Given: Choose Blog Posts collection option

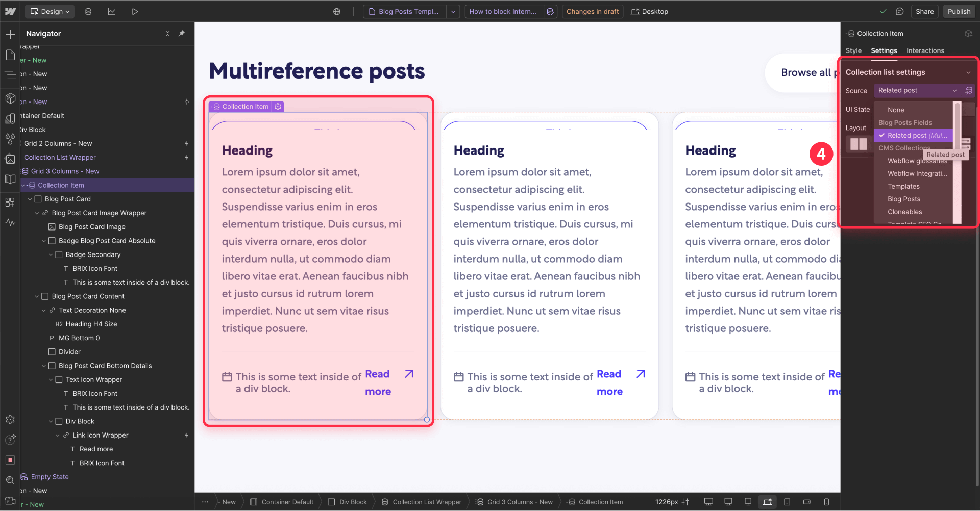Looking at the screenshot, I should coord(913,199).
